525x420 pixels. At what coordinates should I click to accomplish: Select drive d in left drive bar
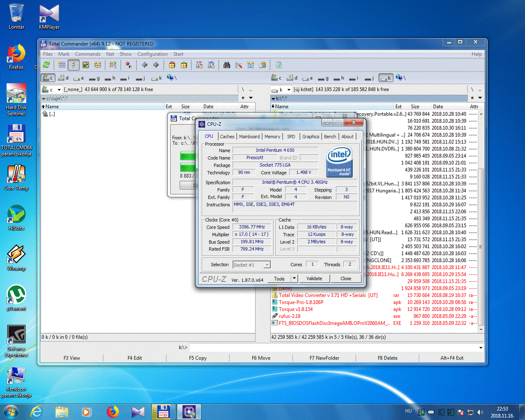click(63, 78)
